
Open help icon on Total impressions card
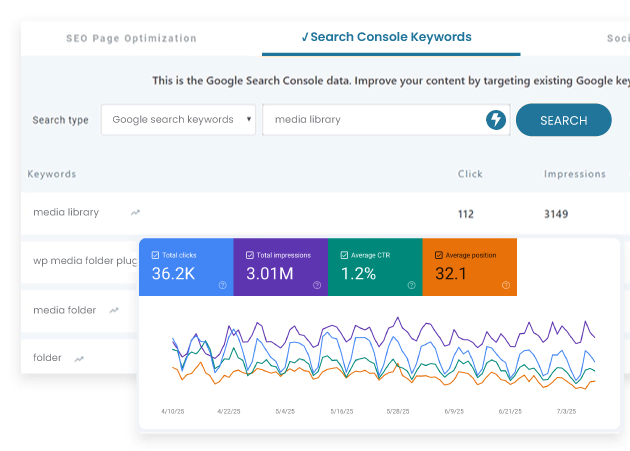pyautogui.click(x=316, y=285)
